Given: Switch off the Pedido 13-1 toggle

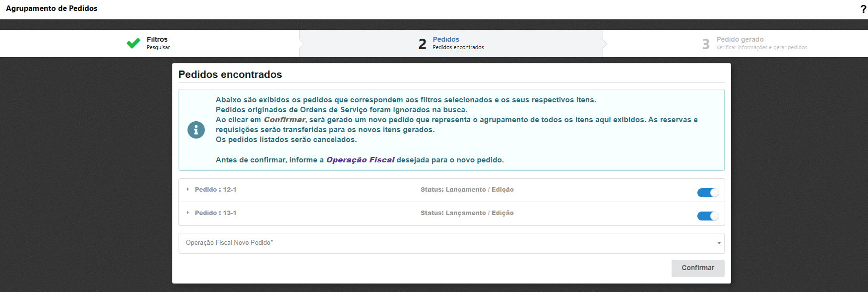Looking at the screenshot, I should [708, 216].
